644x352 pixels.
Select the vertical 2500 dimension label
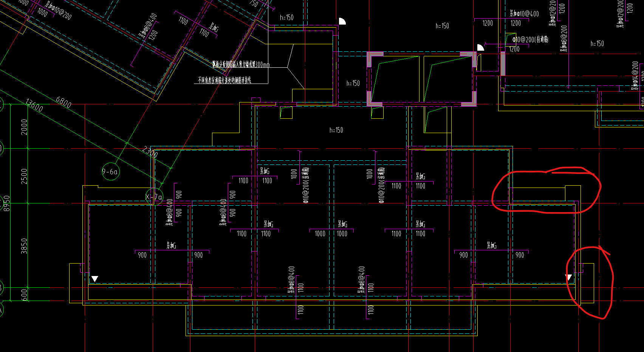click(24, 176)
